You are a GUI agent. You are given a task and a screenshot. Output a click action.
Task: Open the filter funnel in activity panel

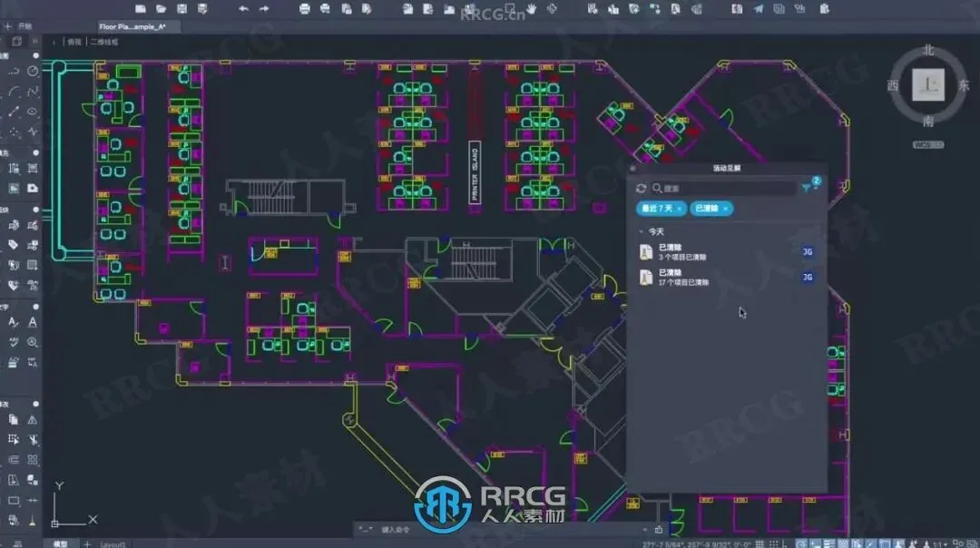pyautogui.click(x=807, y=188)
